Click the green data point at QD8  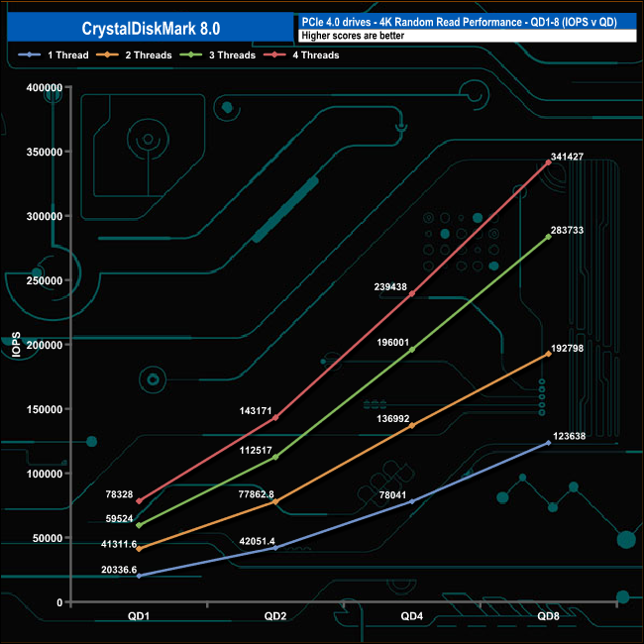(548, 237)
